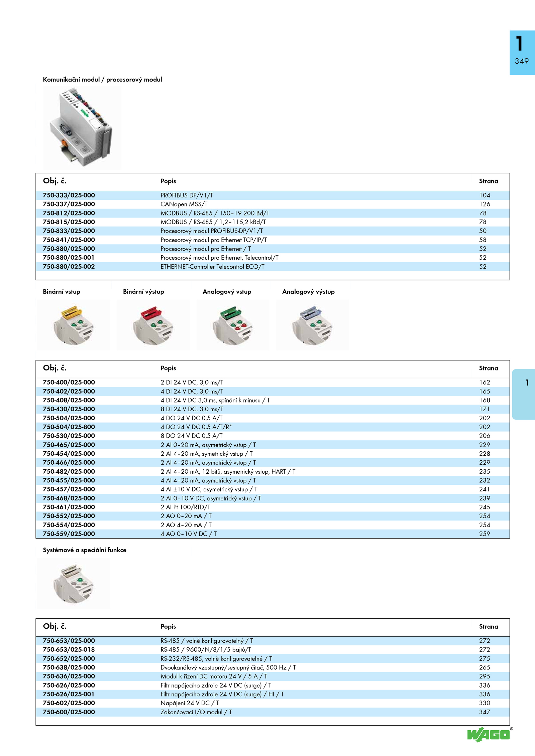Select order number 750-653/025-000
Image resolution: width=535 pixels, height=756 pixels.
(x=69, y=641)
